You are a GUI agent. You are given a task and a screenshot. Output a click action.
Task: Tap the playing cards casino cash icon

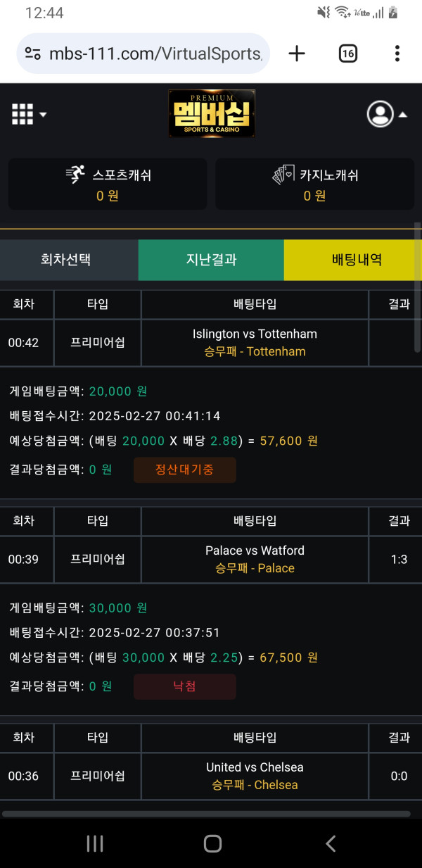click(281, 174)
